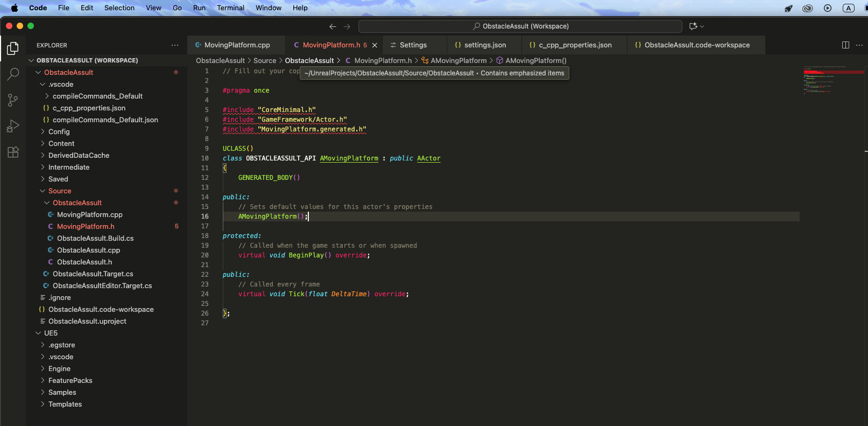Open the Search view icon
This screenshot has width=868, height=426.
click(13, 74)
